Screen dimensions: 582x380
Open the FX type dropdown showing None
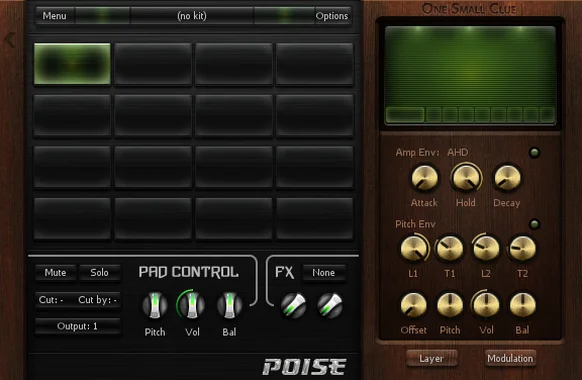324,273
